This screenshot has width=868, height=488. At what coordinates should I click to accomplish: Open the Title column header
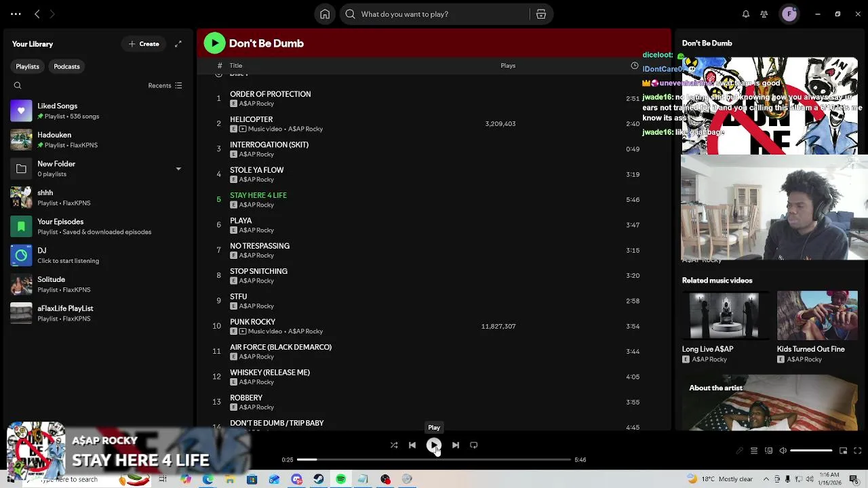click(236, 66)
